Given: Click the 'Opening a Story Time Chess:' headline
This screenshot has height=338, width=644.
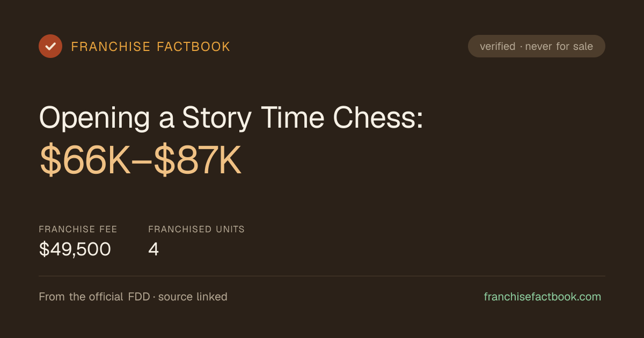Looking at the screenshot, I should click(x=231, y=117).
